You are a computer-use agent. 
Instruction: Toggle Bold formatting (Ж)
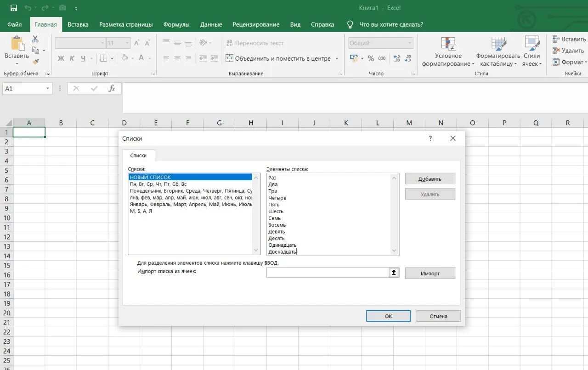[61, 58]
